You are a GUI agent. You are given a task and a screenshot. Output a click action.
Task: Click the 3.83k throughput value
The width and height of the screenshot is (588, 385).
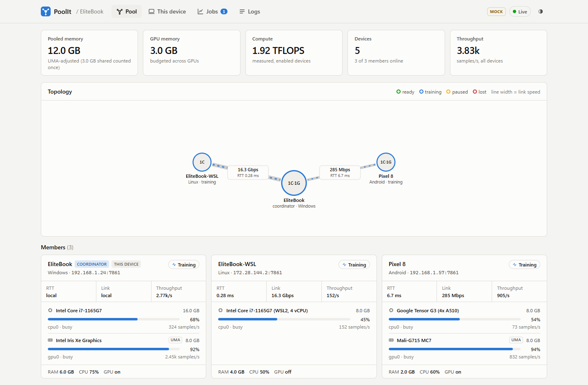468,51
